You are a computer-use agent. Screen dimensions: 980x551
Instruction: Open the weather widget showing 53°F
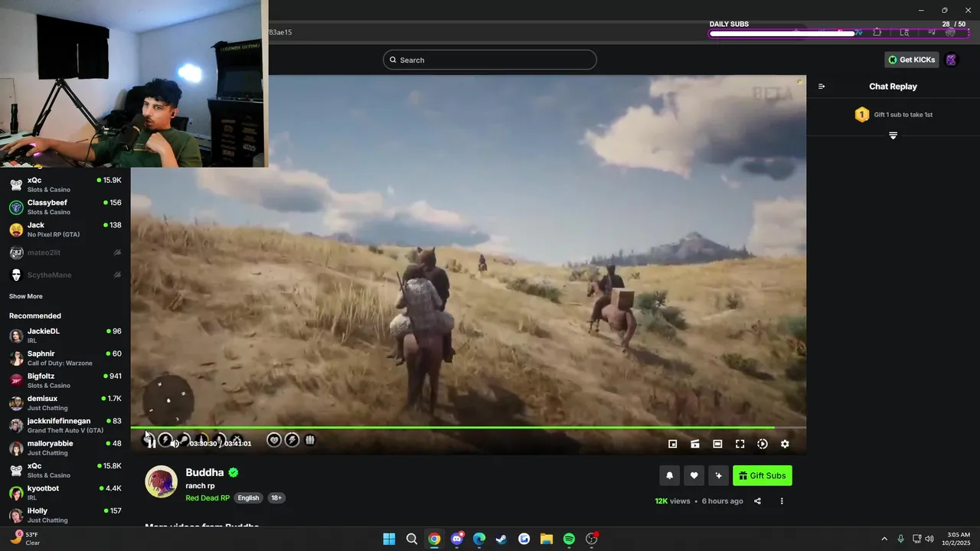[x=25, y=539]
